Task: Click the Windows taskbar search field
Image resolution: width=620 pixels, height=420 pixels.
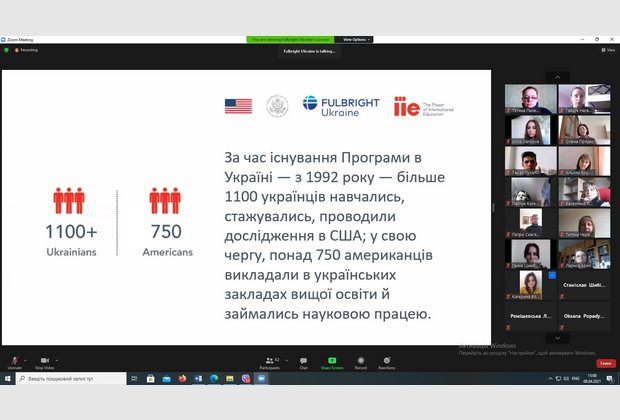Action: click(x=70, y=379)
